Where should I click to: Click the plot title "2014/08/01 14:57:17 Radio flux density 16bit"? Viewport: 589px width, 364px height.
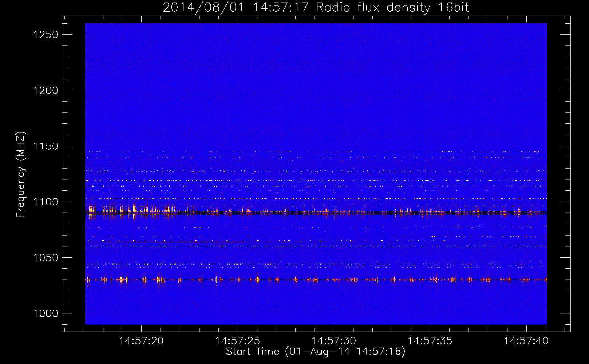[x=316, y=7]
